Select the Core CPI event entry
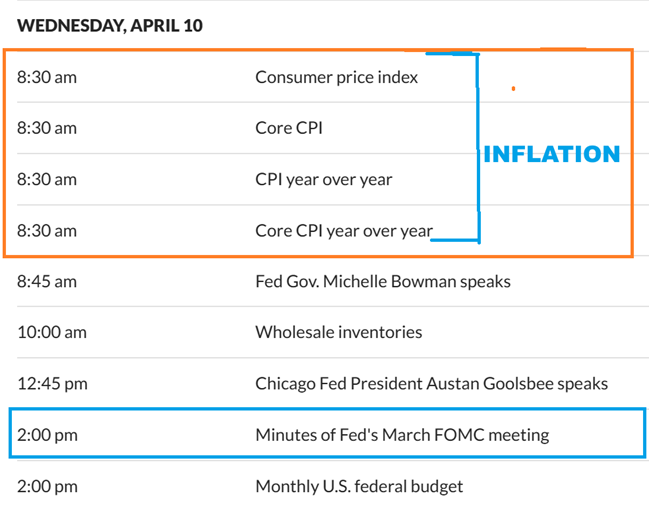This screenshot has height=510, width=649. [289, 128]
